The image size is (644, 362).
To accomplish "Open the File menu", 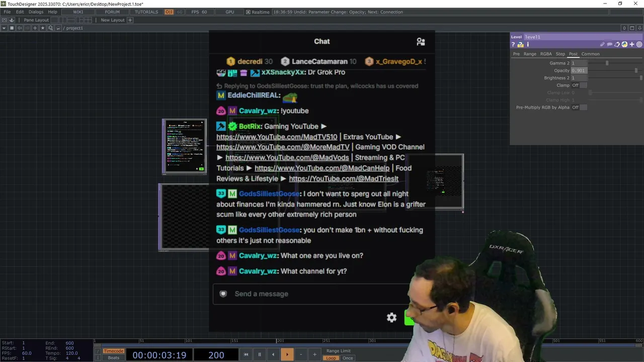I will pos(7,12).
